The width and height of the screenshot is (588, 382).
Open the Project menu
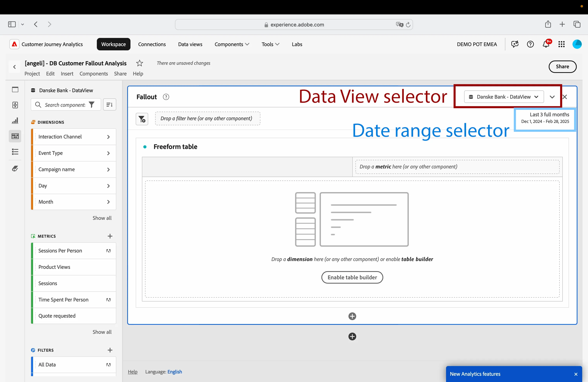point(32,74)
